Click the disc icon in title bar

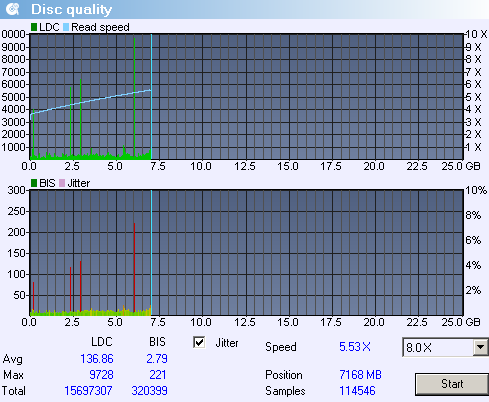coord(13,9)
